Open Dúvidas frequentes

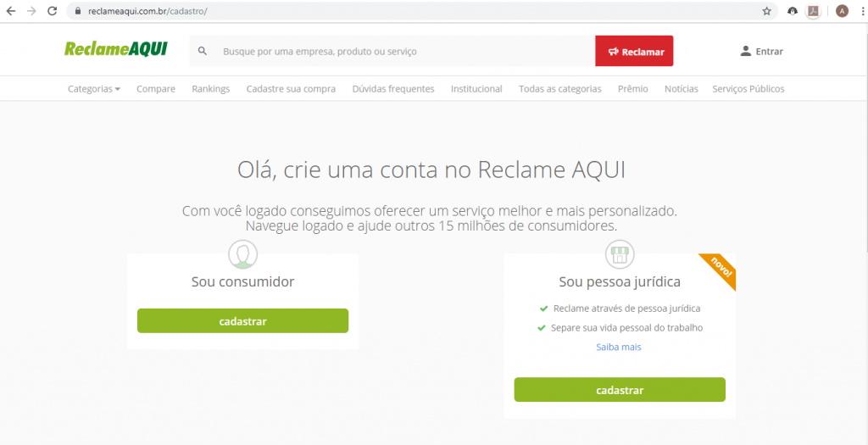393,88
